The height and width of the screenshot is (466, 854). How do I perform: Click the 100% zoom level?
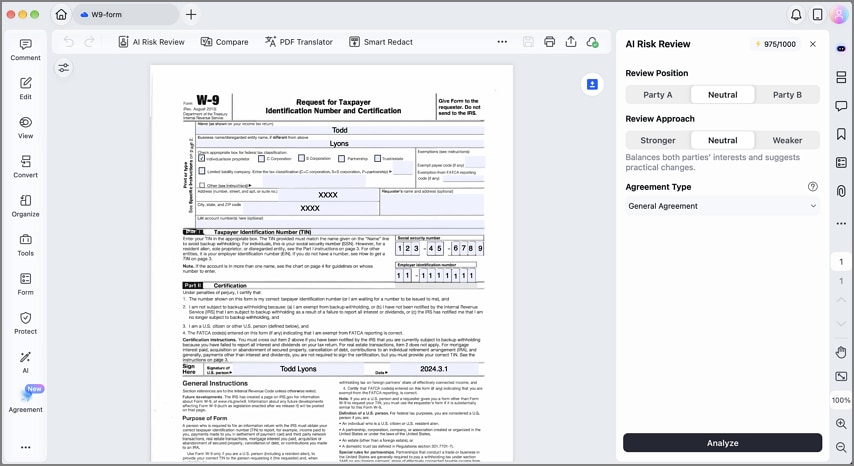click(x=841, y=400)
